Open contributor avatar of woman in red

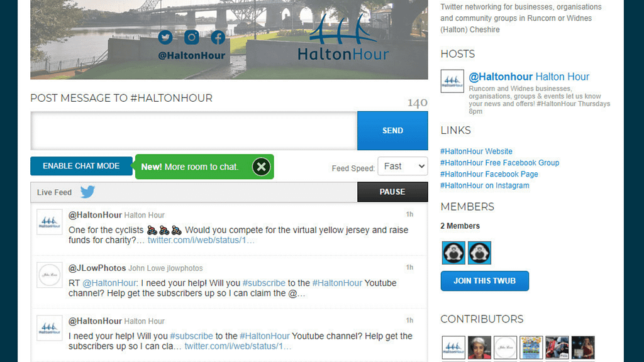pyautogui.click(x=583, y=347)
